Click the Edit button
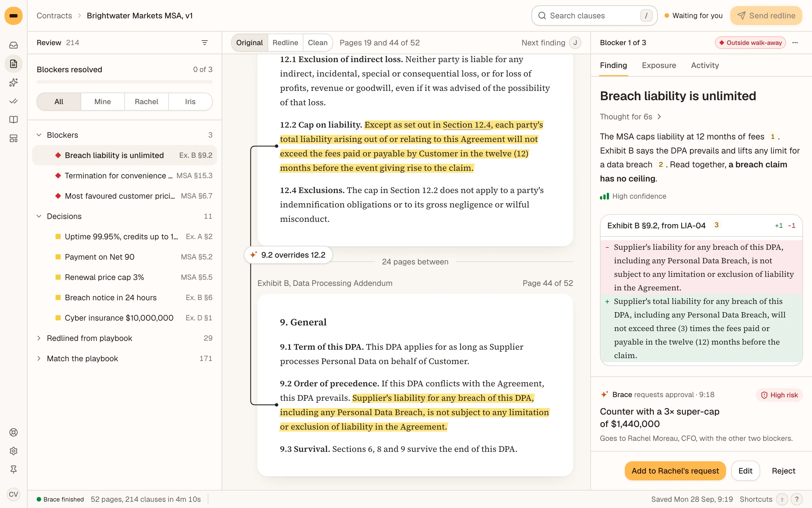Viewport: 812px width, 508px height. (x=745, y=471)
